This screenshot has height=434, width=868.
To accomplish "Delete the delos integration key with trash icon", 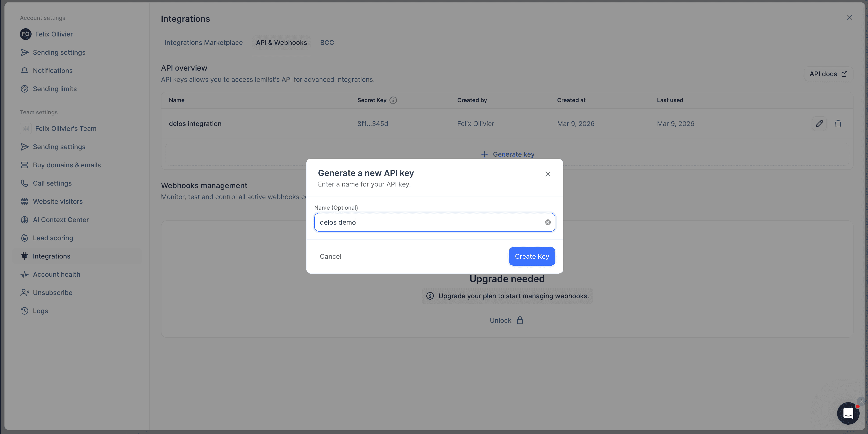I will (838, 124).
